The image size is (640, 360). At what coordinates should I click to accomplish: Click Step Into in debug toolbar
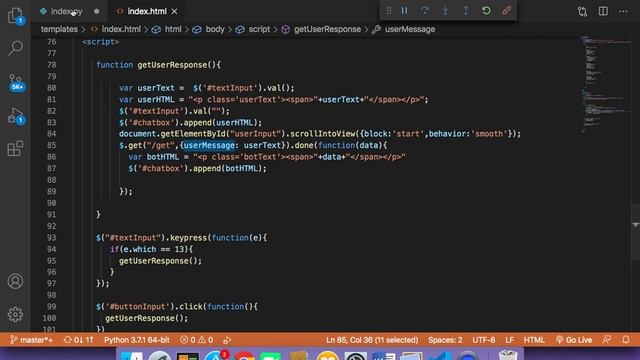coord(445,11)
